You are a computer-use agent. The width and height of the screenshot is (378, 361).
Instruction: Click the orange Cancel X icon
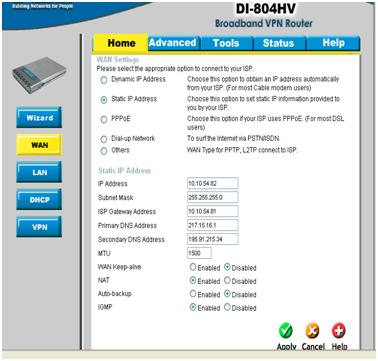312,331
